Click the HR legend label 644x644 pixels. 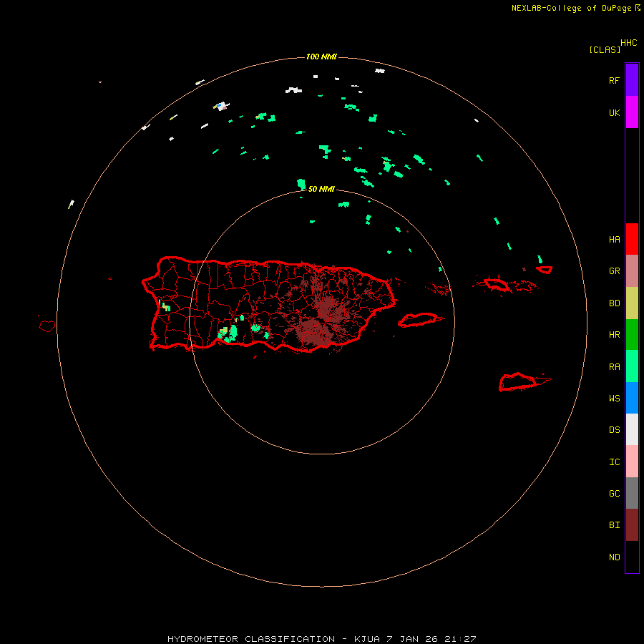[x=614, y=335]
